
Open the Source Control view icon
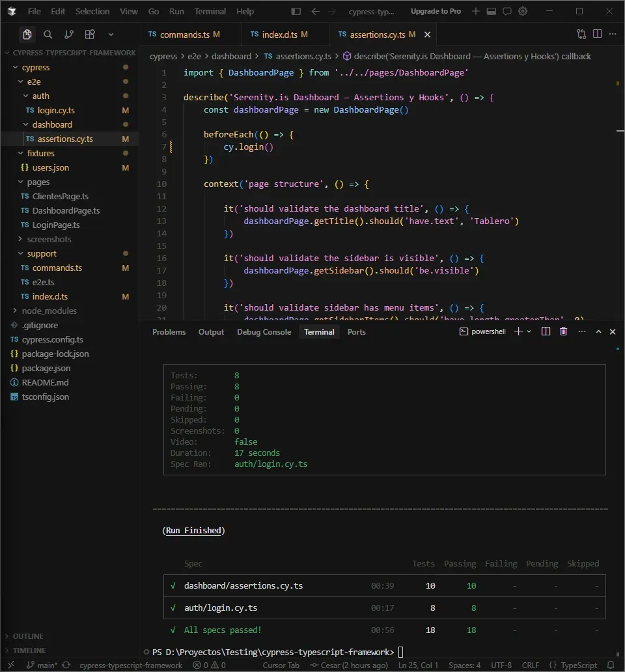[69, 35]
